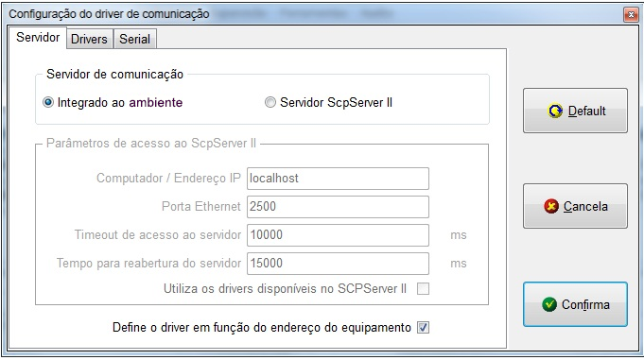Click the Configuração do driver de comunicação title bar
The width and height of the screenshot is (644, 360).
109,14
